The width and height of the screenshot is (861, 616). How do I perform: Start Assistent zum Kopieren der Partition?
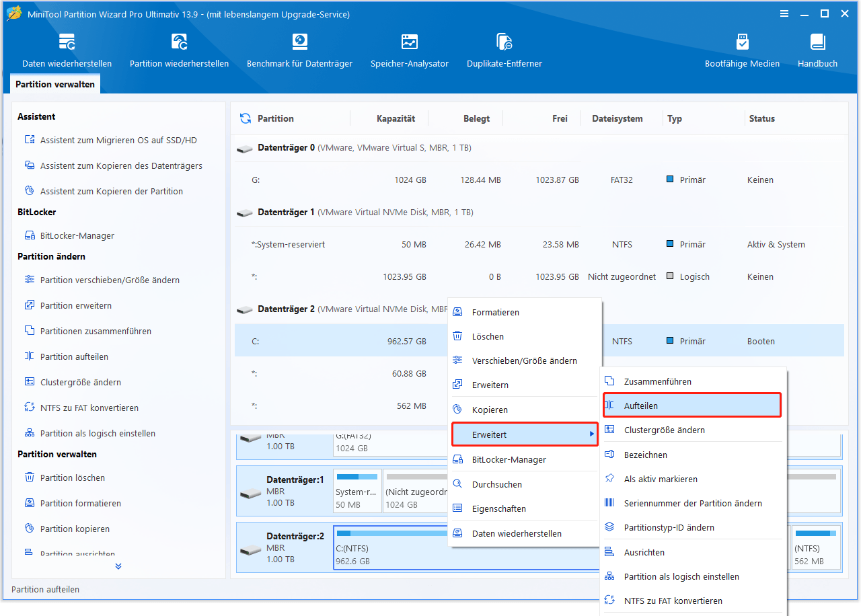(x=104, y=191)
